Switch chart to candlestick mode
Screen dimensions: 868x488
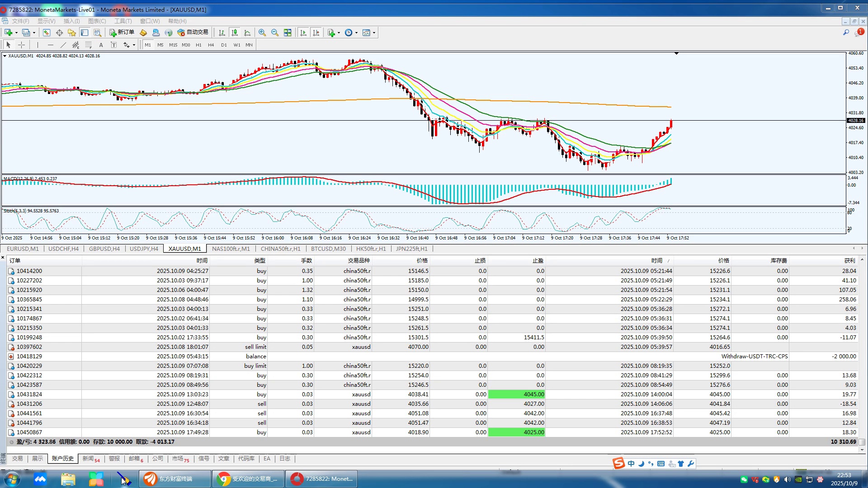tap(235, 33)
